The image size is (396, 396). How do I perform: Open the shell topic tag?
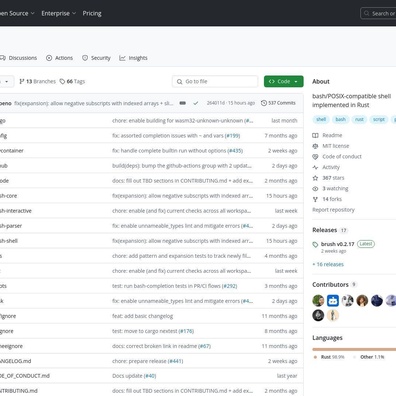click(321, 119)
